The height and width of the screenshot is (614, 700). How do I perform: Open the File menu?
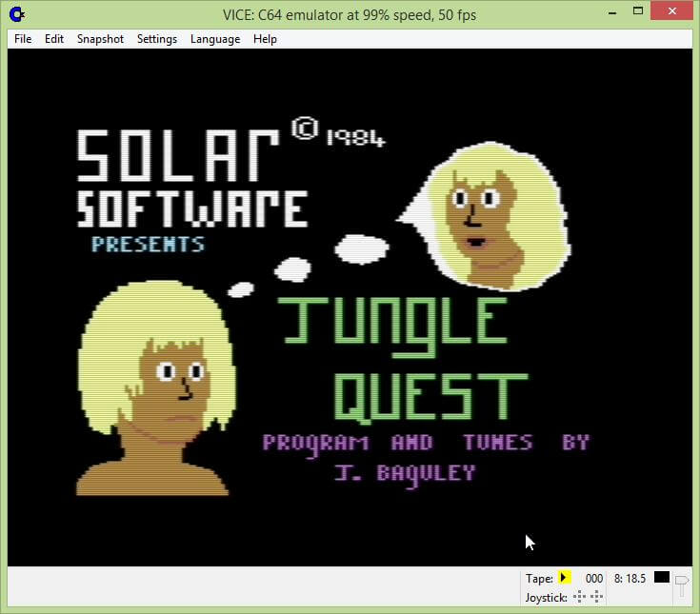23,39
